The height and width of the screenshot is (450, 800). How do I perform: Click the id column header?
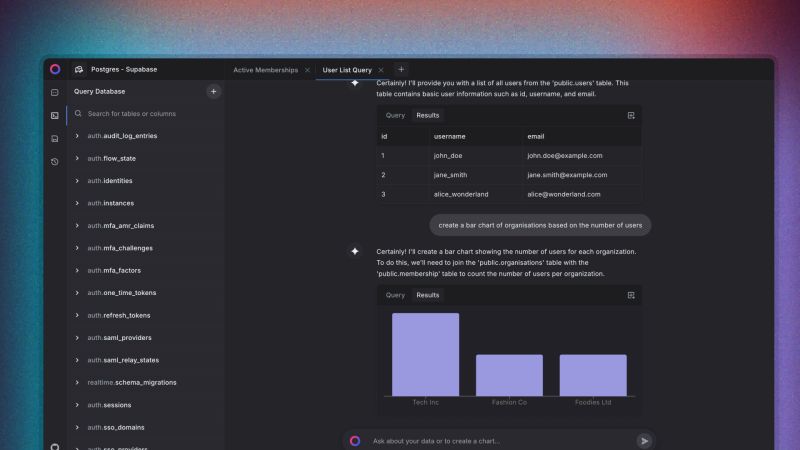[384, 137]
